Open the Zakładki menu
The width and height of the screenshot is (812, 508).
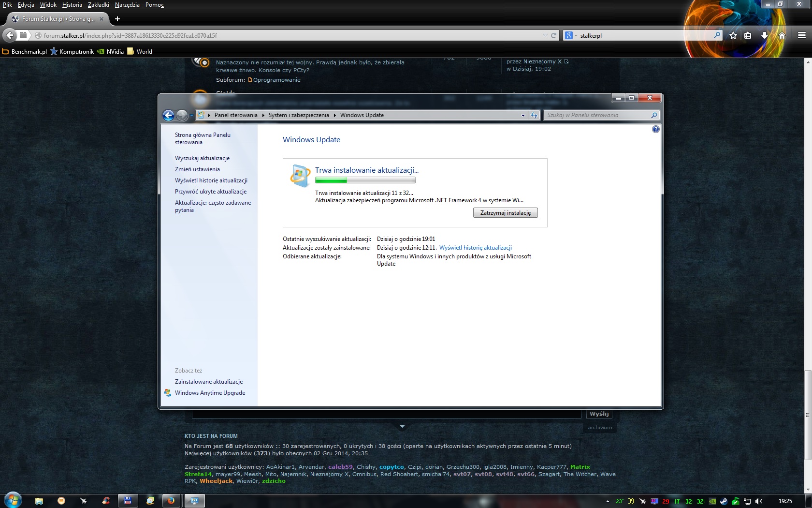coord(99,5)
